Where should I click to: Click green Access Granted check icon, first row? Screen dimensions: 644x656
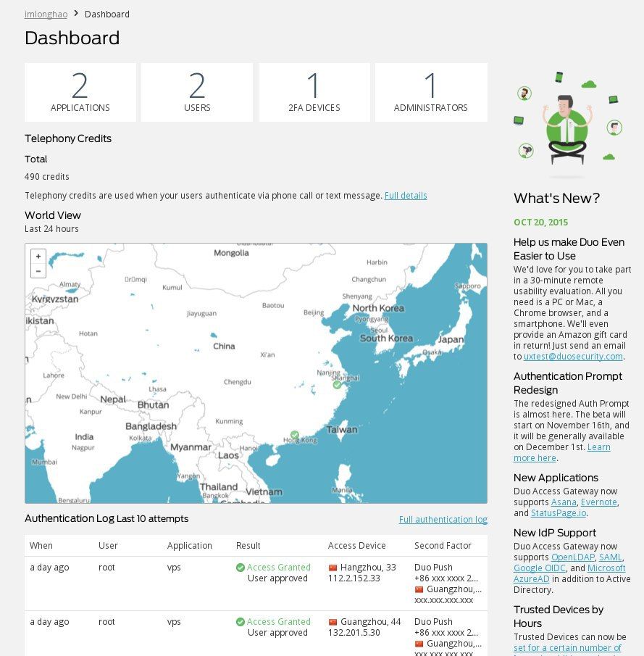coord(241,568)
